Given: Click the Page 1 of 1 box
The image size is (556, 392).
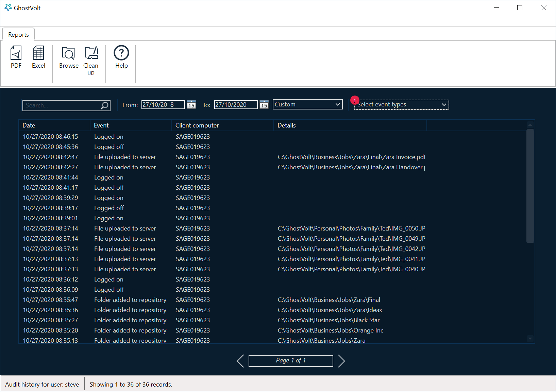Looking at the screenshot, I should point(291,361).
